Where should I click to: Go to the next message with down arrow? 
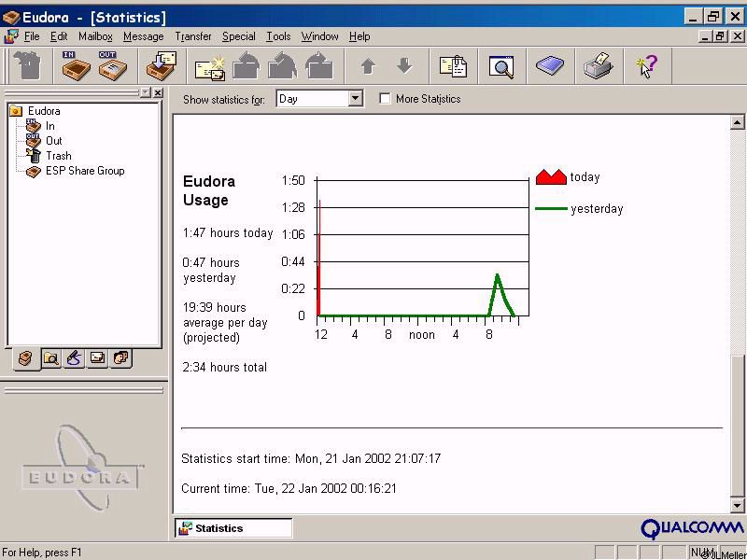point(404,66)
